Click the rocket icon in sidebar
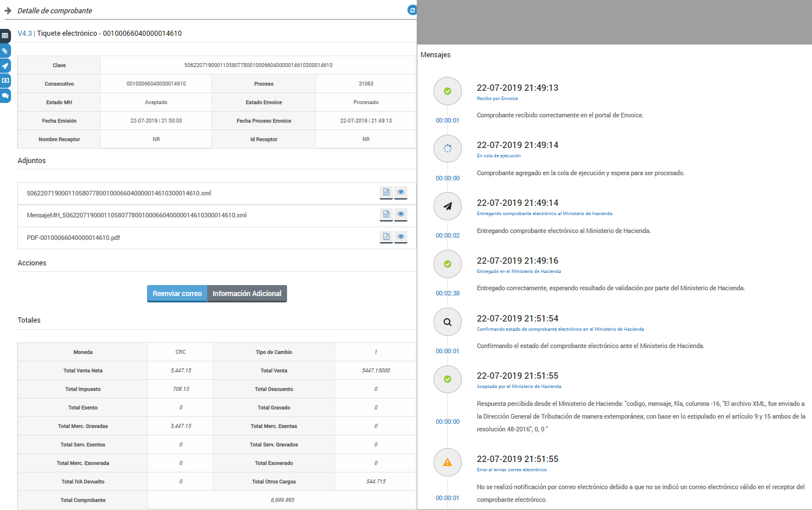This screenshot has height=510, width=812. 5,66
